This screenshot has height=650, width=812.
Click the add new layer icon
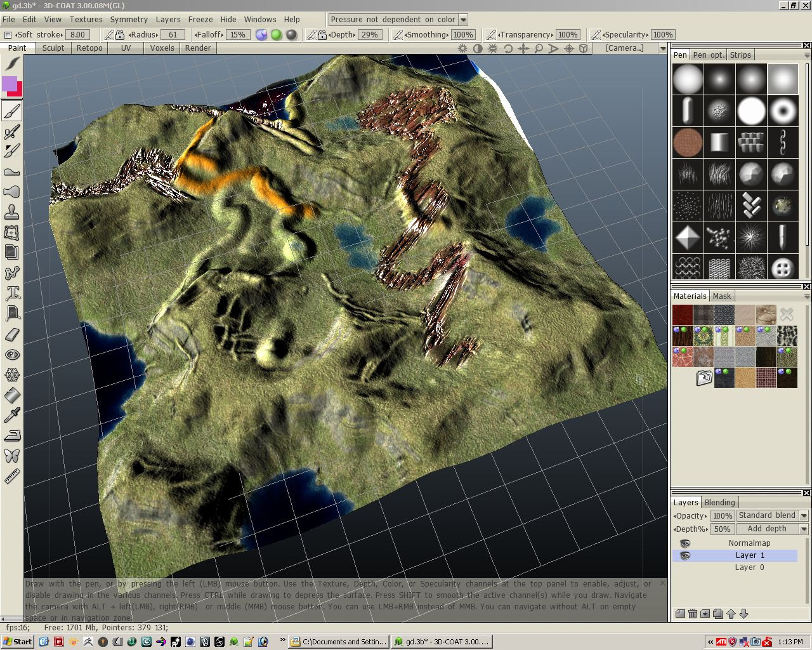pos(680,614)
